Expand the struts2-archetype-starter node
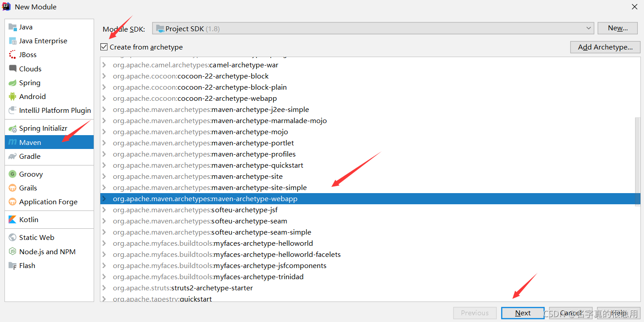 (104, 288)
